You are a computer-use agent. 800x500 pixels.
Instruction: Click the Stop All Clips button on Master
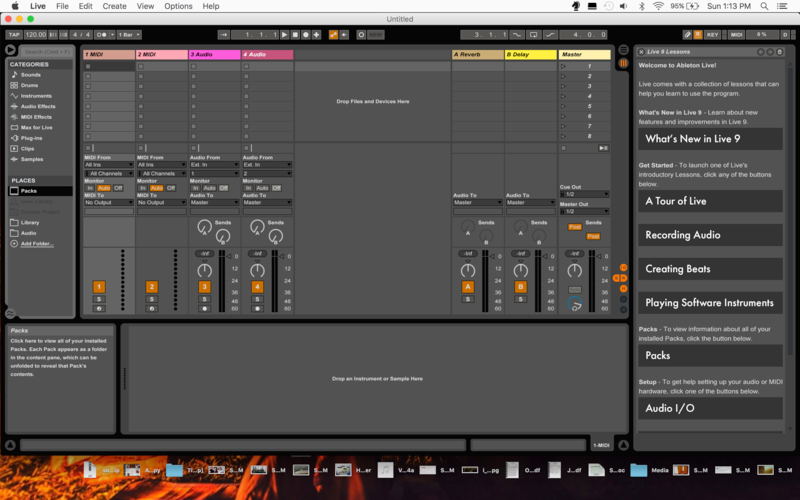coord(563,148)
